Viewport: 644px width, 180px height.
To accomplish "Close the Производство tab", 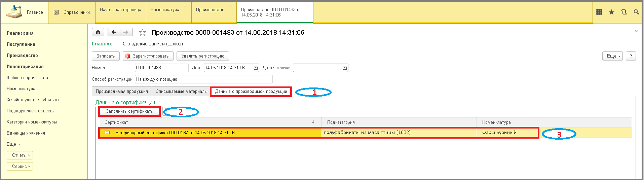I will click(x=231, y=5).
